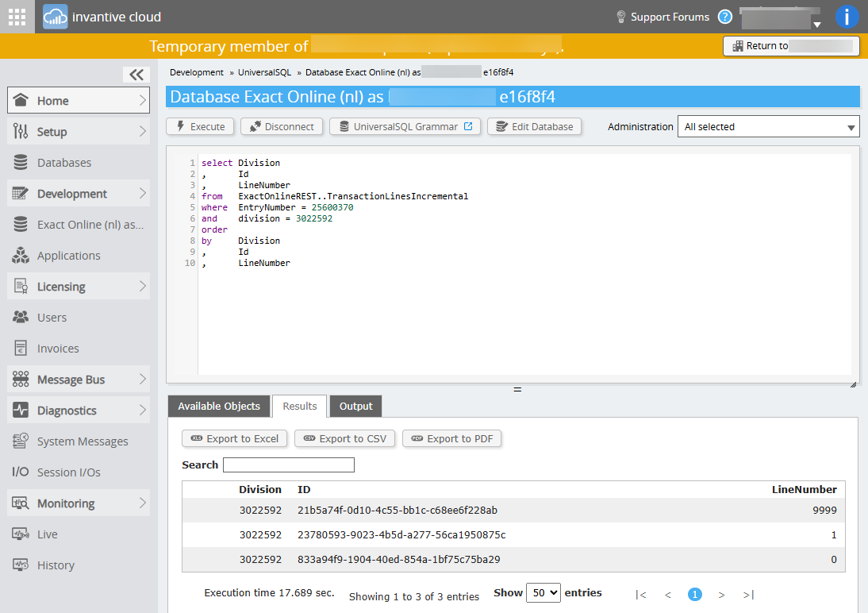
Task: Open the help question mark icon
Action: tap(724, 17)
